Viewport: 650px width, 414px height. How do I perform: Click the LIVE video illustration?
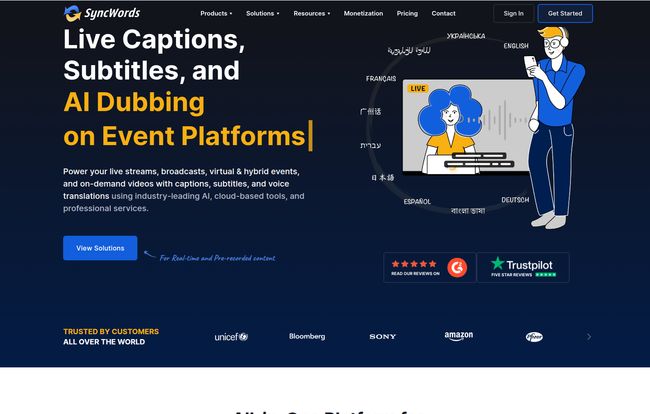point(468,127)
